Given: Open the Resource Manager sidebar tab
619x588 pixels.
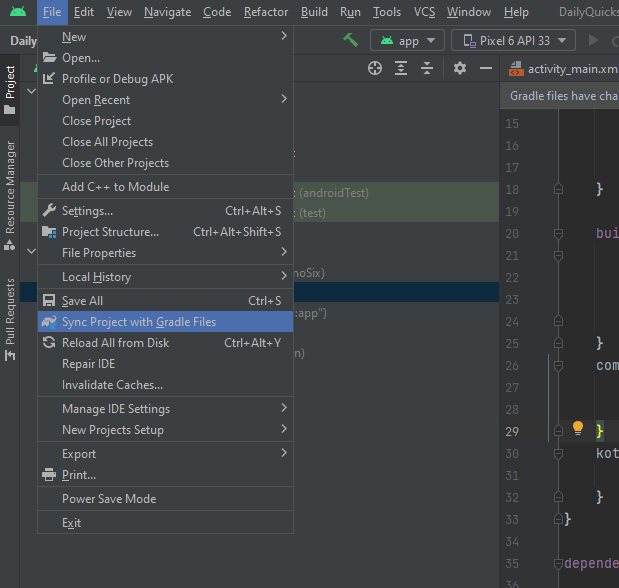Looking at the screenshot, I should pyautogui.click(x=9, y=195).
